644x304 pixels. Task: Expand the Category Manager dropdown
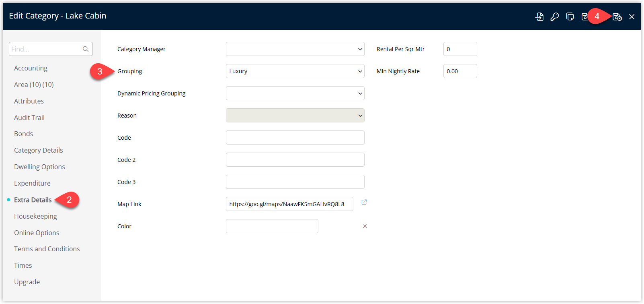(x=295, y=49)
